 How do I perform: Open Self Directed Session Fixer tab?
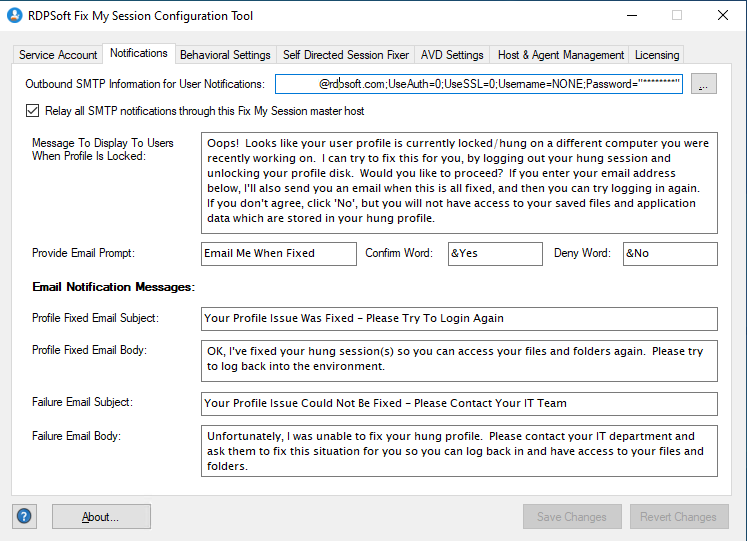click(345, 55)
